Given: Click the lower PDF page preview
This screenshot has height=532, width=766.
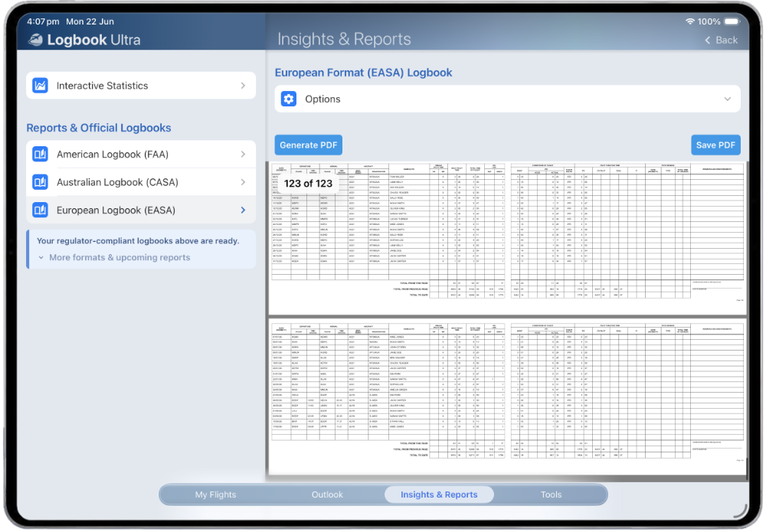Looking at the screenshot, I should tap(507, 397).
